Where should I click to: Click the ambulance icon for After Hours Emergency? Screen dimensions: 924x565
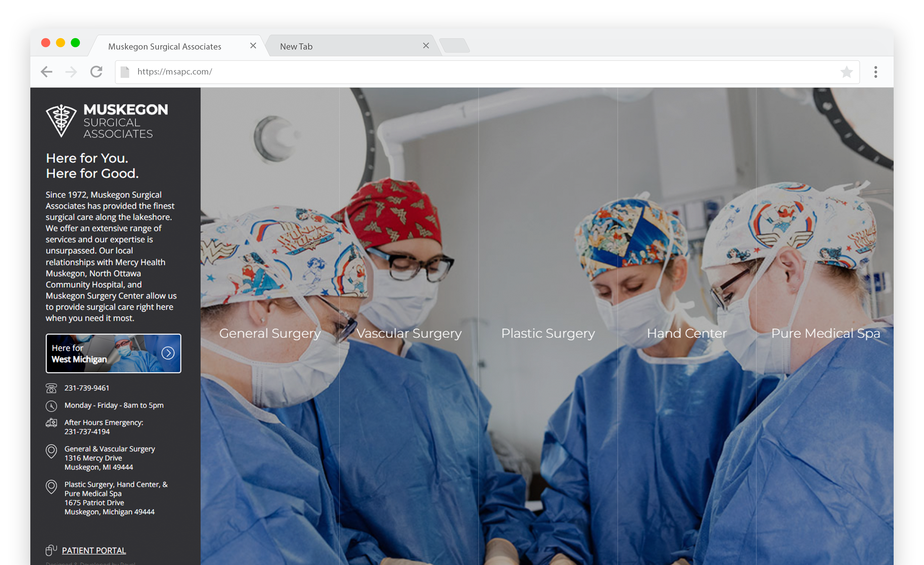click(x=51, y=423)
